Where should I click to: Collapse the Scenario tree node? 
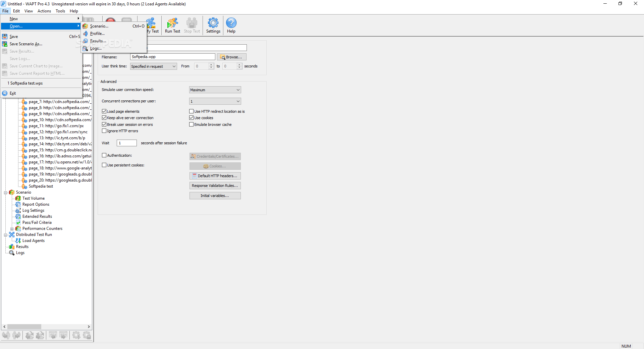coord(6,193)
